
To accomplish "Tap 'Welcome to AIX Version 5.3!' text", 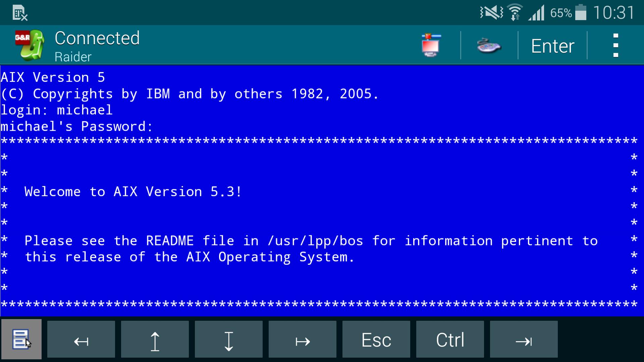I will coord(133,192).
